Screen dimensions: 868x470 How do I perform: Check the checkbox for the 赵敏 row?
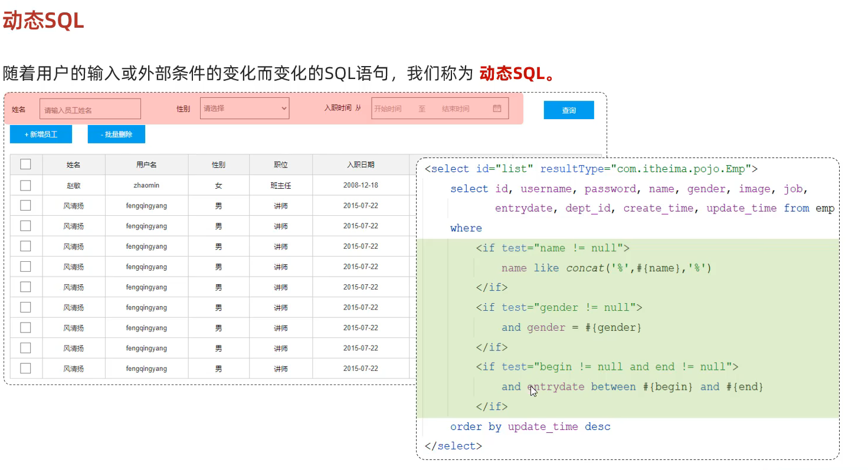pos(25,185)
